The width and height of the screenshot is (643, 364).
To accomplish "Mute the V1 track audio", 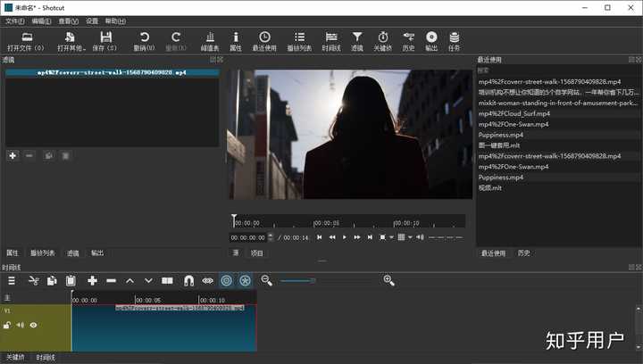I will pos(20,326).
